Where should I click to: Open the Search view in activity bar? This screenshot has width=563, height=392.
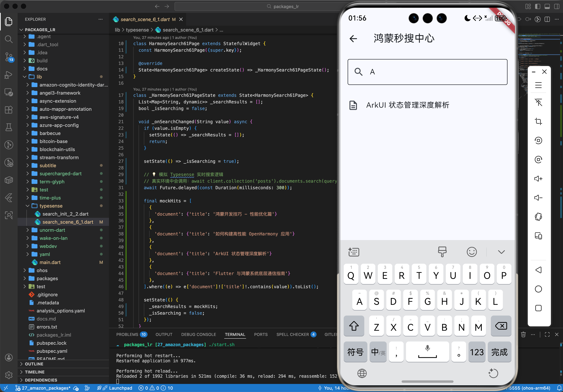click(x=9, y=39)
